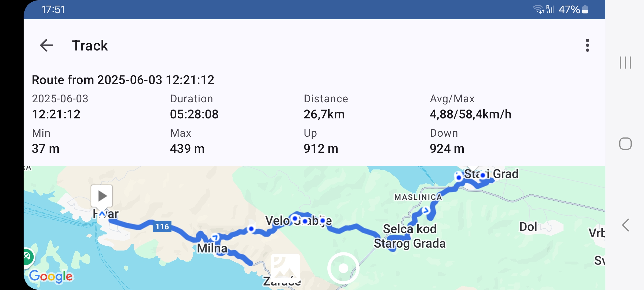
Task: Tap the direction arrow marker near Milna
Action: pos(215,237)
